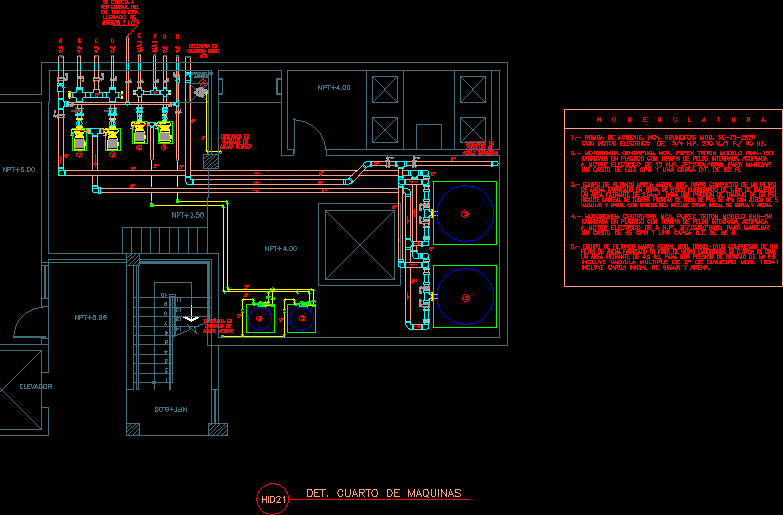Pick nomenclature entry 5 mentioning valvula multiple
This screenshot has height=515, width=783.
674,257
